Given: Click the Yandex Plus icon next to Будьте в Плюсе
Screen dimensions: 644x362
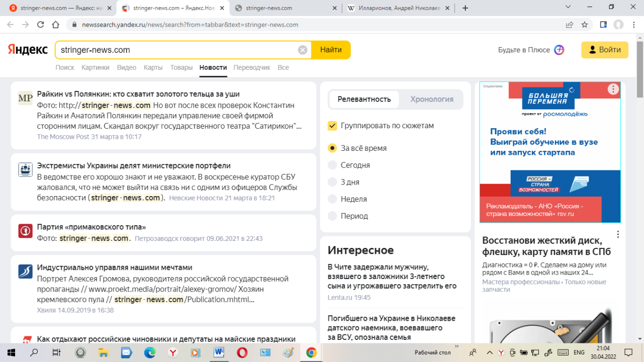Looking at the screenshot, I should coord(559,50).
